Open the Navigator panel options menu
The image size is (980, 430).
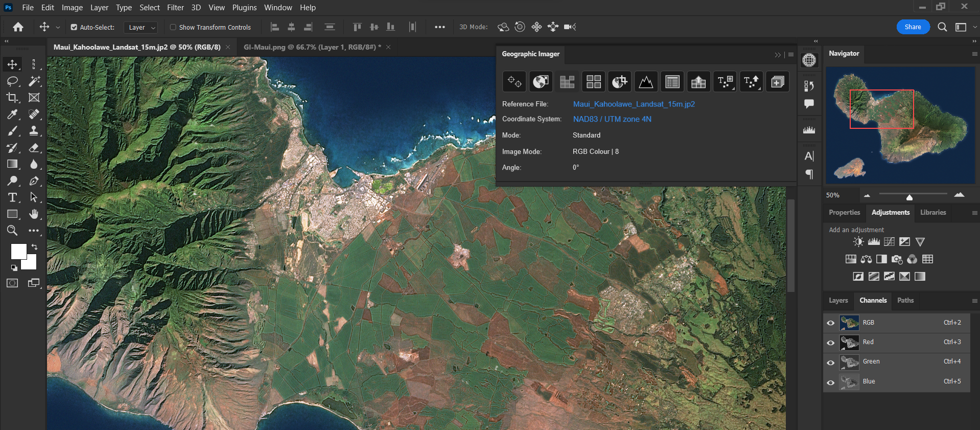(974, 54)
